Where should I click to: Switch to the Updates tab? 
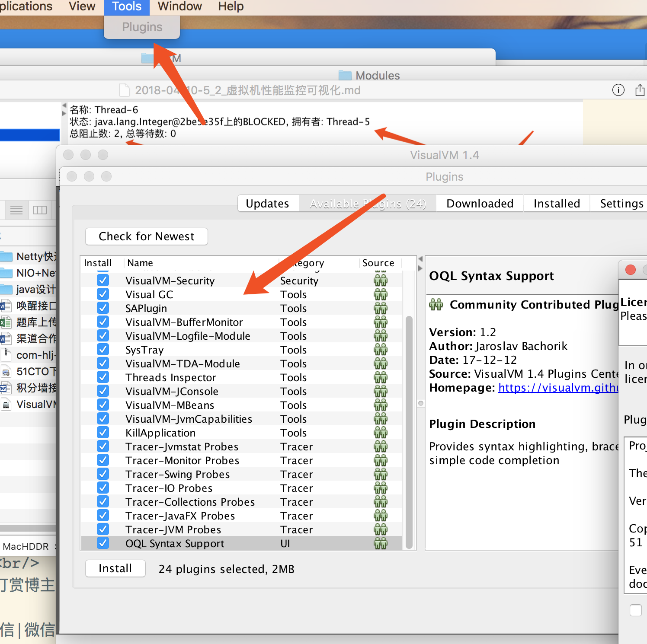pos(268,203)
